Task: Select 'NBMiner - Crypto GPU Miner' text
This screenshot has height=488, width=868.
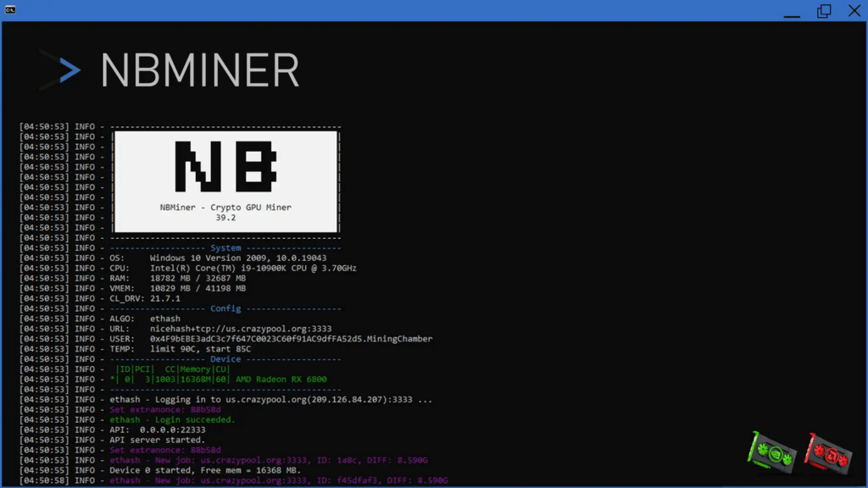Action: [x=225, y=208]
